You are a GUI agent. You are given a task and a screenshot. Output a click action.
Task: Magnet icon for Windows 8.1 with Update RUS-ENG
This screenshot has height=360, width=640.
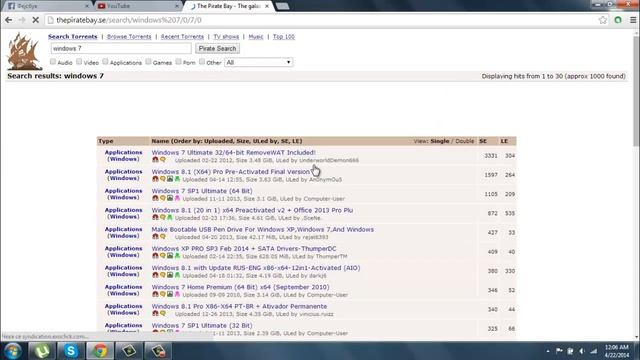pos(155,275)
